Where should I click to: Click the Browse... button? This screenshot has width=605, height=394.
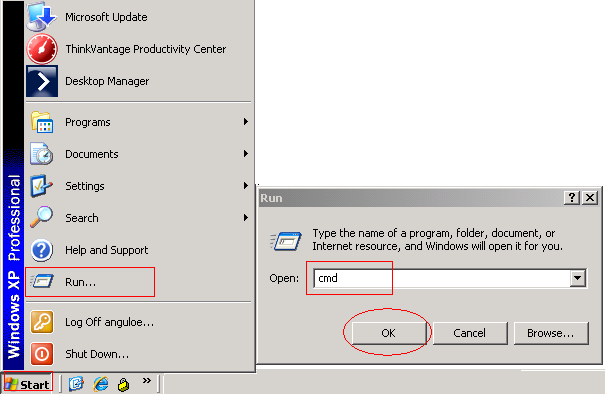click(551, 333)
